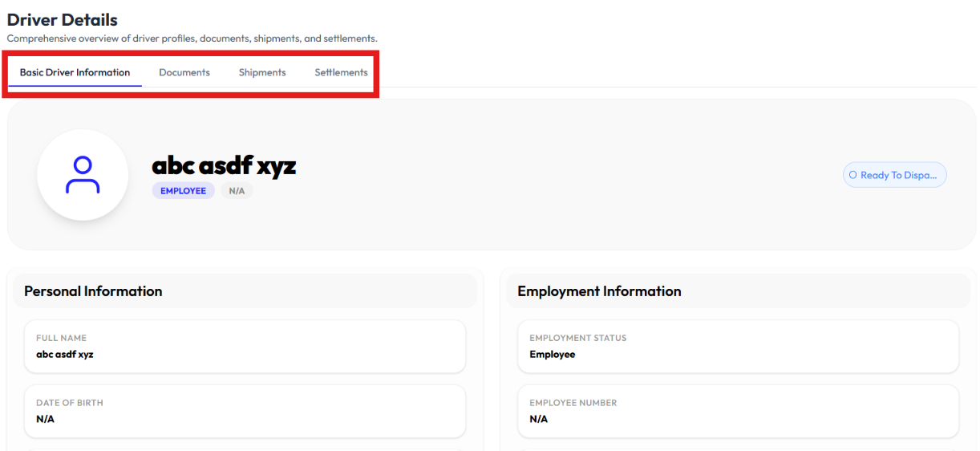Select the Date of Birth field card
Screen dimensions: 980x451
245,412
